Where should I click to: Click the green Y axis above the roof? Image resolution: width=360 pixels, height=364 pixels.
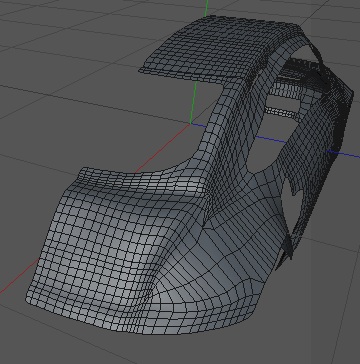[207, 7]
